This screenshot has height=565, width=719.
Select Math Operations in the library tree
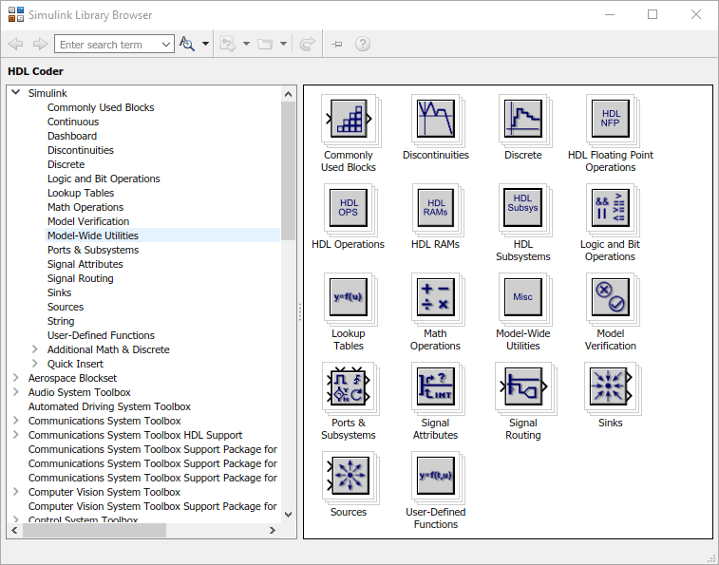coord(85,207)
